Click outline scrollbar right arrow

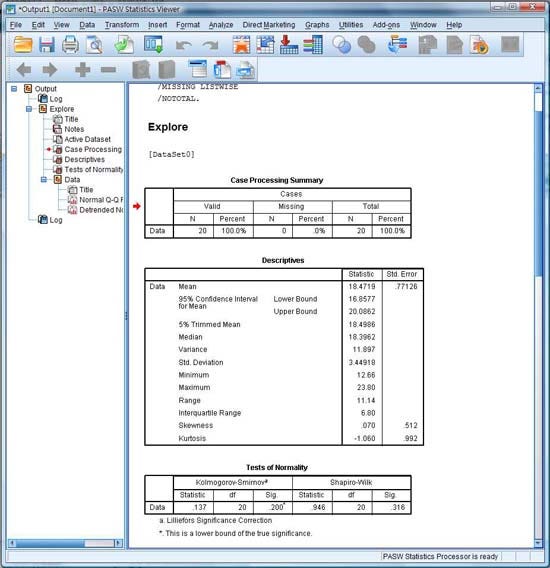[118, 543]
